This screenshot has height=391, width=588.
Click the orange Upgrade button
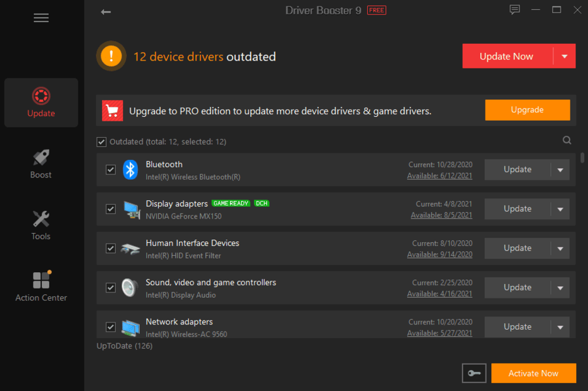point(528,110)
